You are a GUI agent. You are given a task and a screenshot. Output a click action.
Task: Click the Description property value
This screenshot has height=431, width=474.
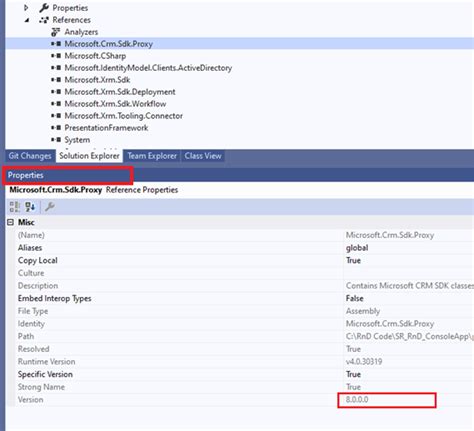[409, 286]
